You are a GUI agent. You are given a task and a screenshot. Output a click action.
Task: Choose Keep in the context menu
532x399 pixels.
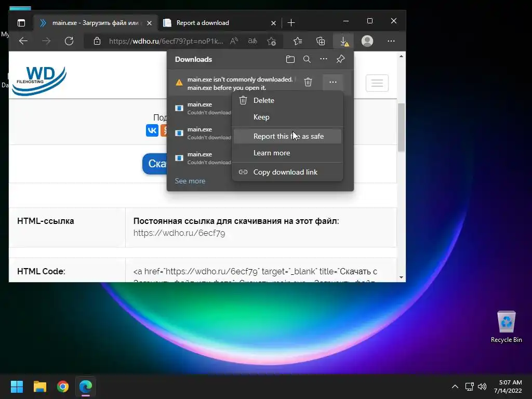click(288, 117)
